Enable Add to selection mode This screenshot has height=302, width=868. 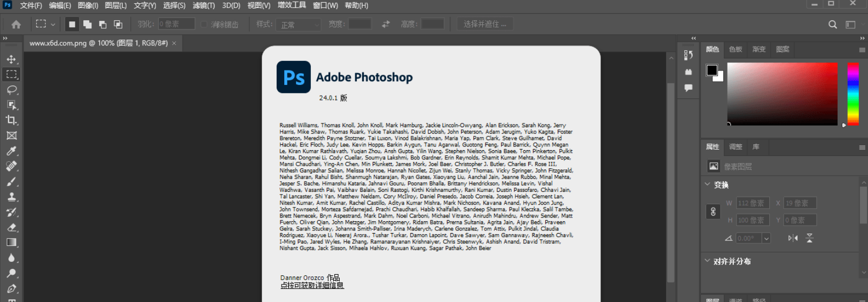(87, 25)
